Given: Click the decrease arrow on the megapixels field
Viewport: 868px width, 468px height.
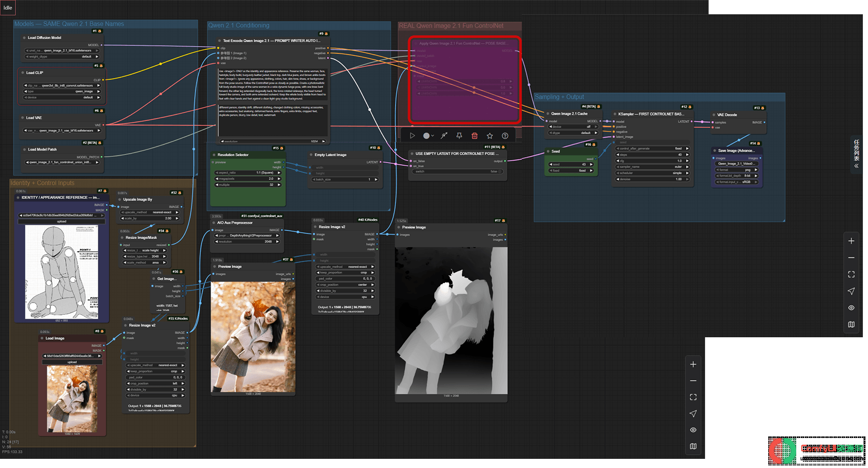Looking at the screenshot, I should [217, 179].
